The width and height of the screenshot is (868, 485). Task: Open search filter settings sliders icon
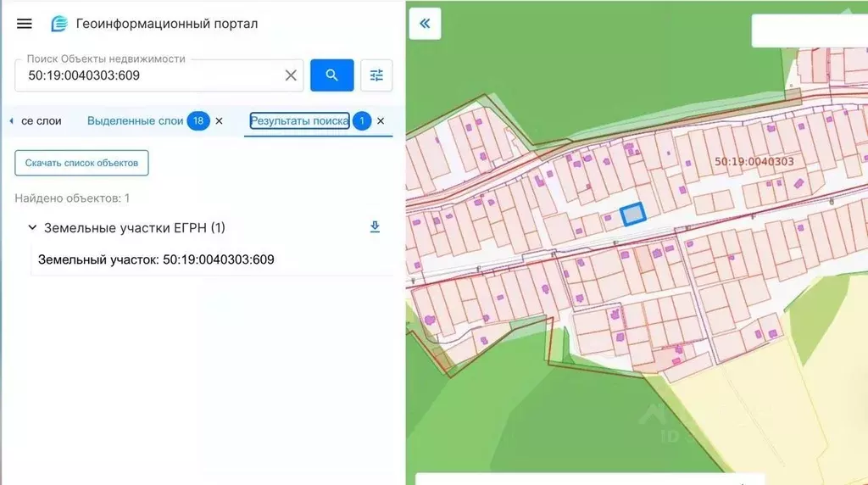click(x=376, y=75)
